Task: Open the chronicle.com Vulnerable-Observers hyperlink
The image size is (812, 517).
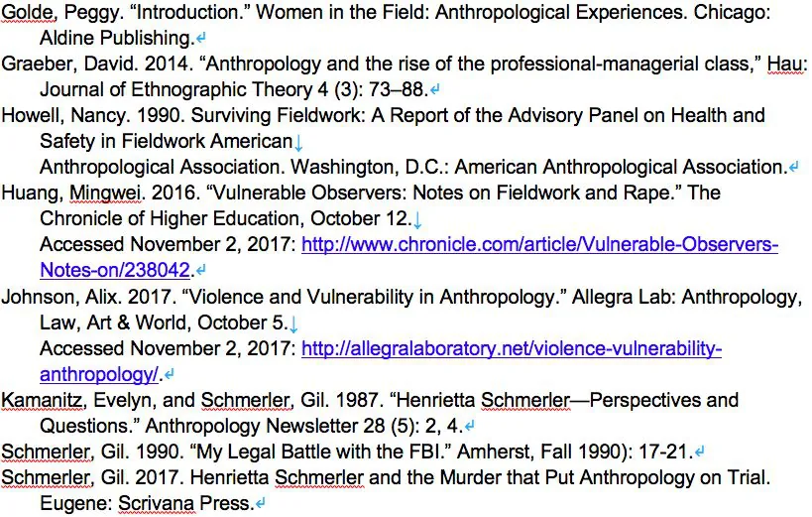Action: [539, 244]
